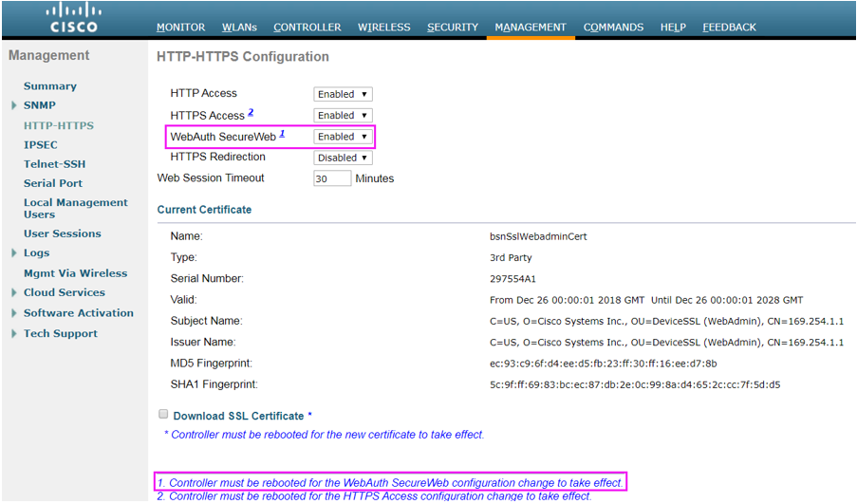857x504 pixels.
Task: Select HTTP-HTTPS in the sidebar
Action: point(59,125)
